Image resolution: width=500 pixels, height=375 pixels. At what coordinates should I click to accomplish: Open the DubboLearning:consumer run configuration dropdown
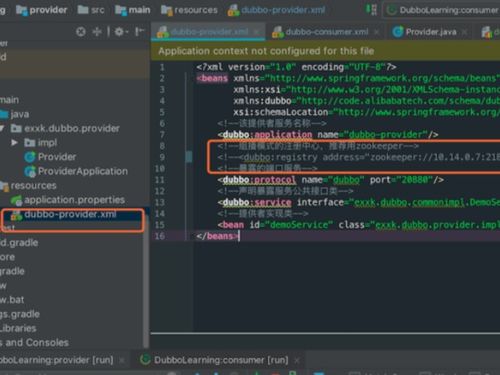click(443, 10)
